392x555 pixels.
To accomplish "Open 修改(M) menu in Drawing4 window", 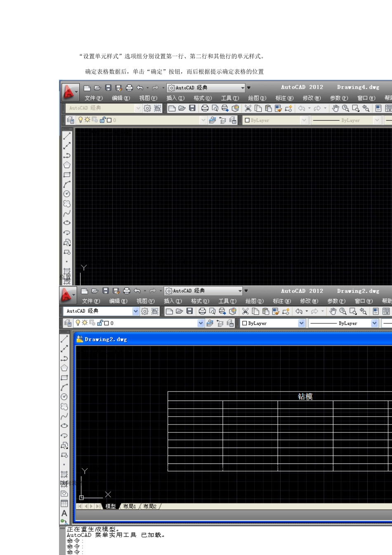I will (x=312, y=98).
